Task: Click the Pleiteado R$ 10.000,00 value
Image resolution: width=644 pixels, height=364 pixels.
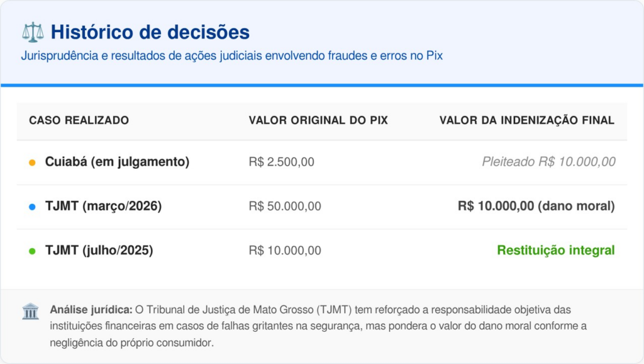Action: 548,162
